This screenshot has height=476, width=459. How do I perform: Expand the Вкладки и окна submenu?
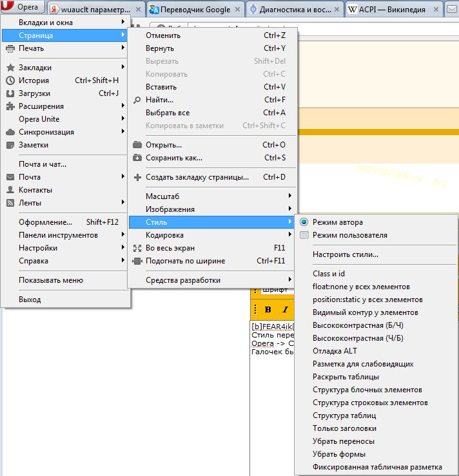point(64,23)
